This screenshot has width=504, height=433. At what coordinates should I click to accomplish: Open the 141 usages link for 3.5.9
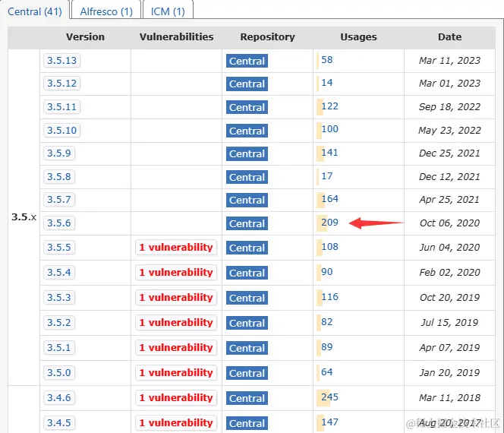(329, 153)
